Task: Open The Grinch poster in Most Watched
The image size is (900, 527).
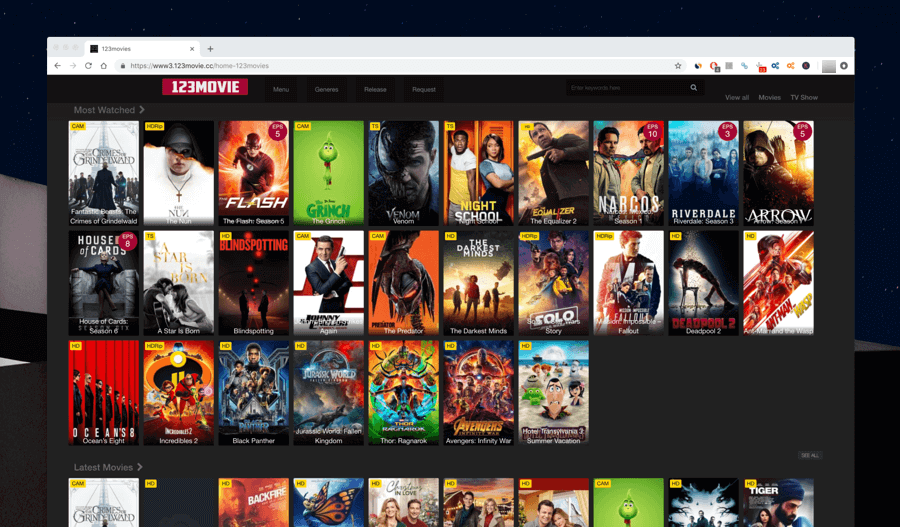Action: (x=328, y=173)
